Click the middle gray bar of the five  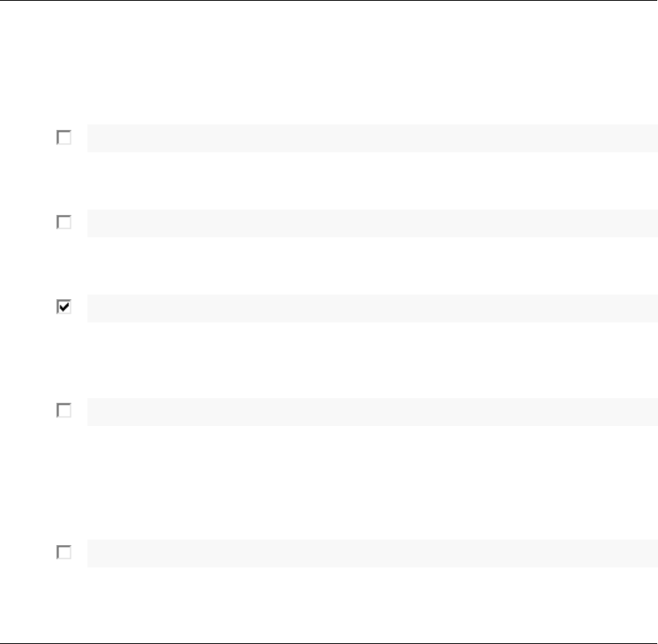[x=371, y=308]
